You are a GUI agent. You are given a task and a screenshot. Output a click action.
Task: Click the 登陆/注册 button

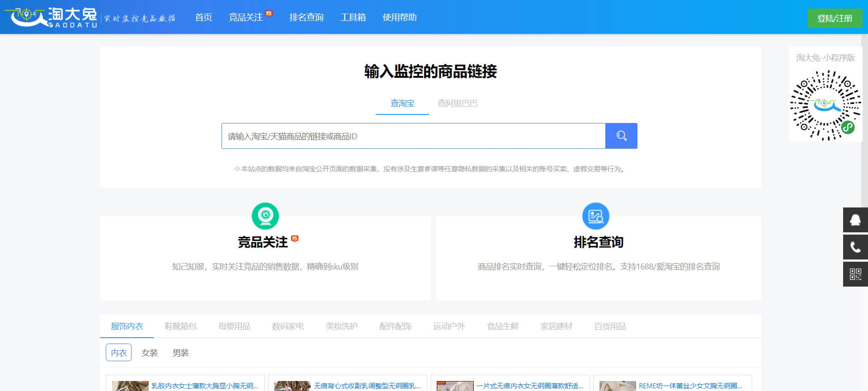[x=834, y=19]
